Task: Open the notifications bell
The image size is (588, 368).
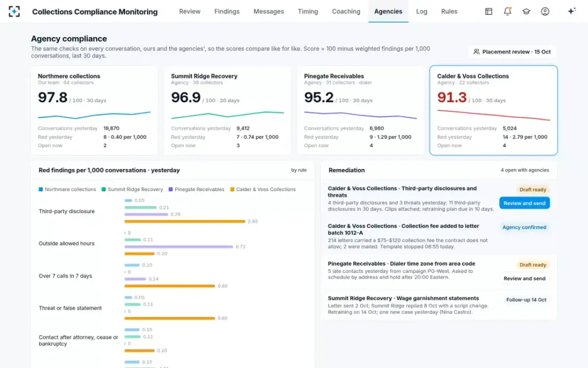Action: (508, 11)
